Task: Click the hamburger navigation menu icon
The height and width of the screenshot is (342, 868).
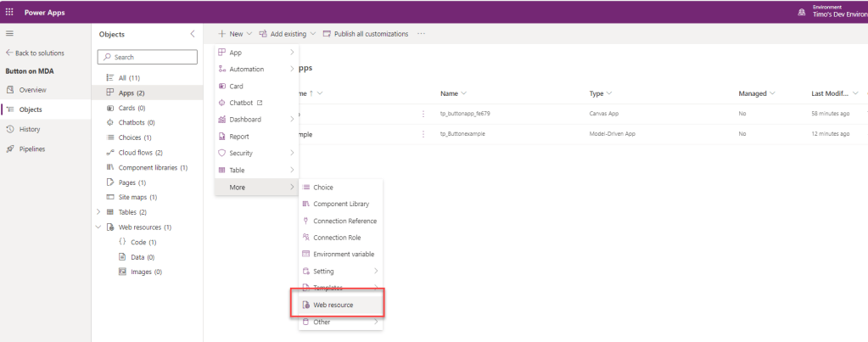Action: pos(9,33)
